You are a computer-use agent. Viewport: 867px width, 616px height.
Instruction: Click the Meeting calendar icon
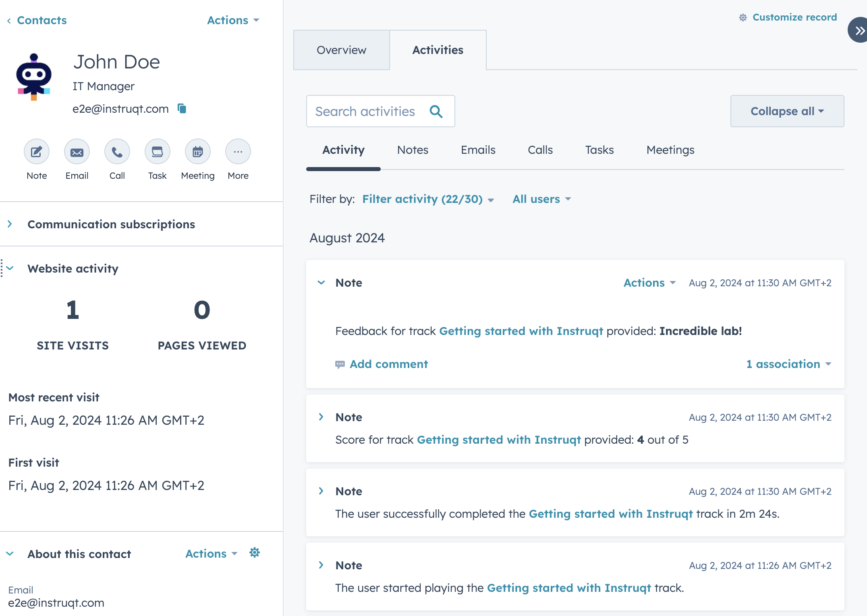[198, 152]
